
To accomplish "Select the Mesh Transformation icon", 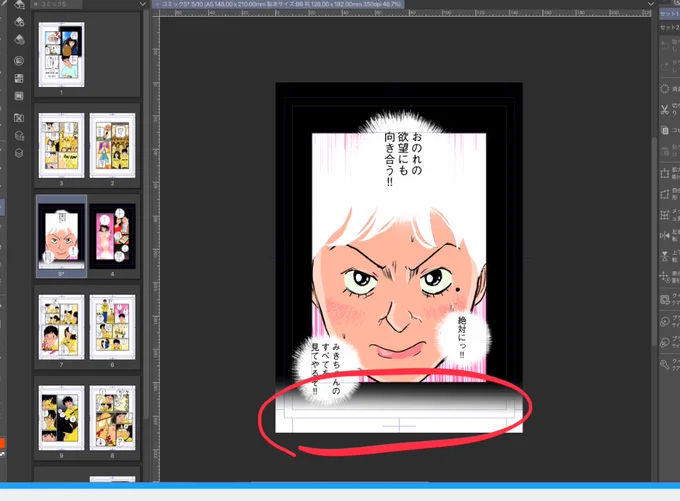I will click(665, 215).
